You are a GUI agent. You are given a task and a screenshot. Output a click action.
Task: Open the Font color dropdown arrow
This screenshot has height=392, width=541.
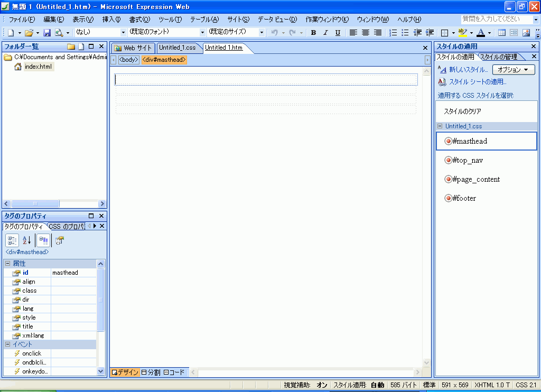click(489, 33)
